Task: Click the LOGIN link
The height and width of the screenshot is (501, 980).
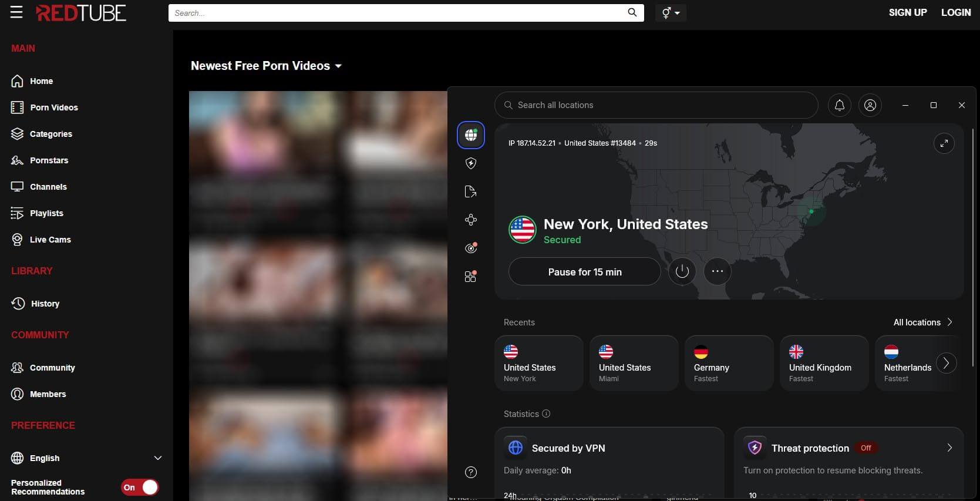Action: coord(956,12)
